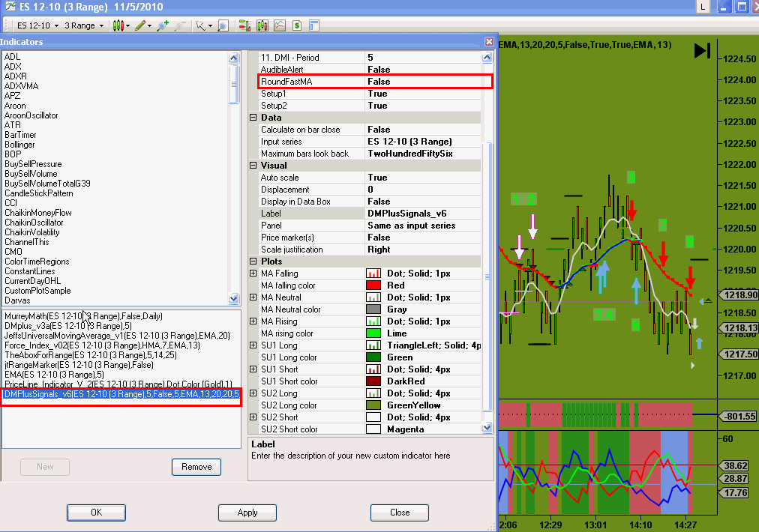The width and height of the screenshot is (759, 532).
Task: Open the ES 12-10 instrument dropdown
Action: [37, 25]
